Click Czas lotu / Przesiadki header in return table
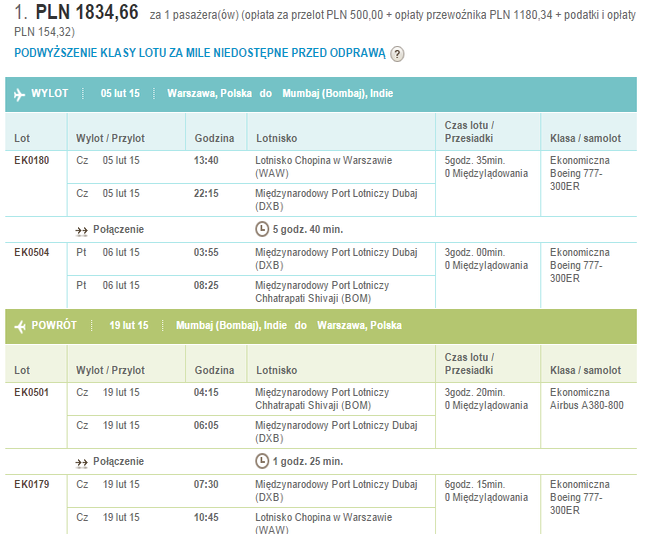Viewport: 650px width, 534px height. coord(469,364)
